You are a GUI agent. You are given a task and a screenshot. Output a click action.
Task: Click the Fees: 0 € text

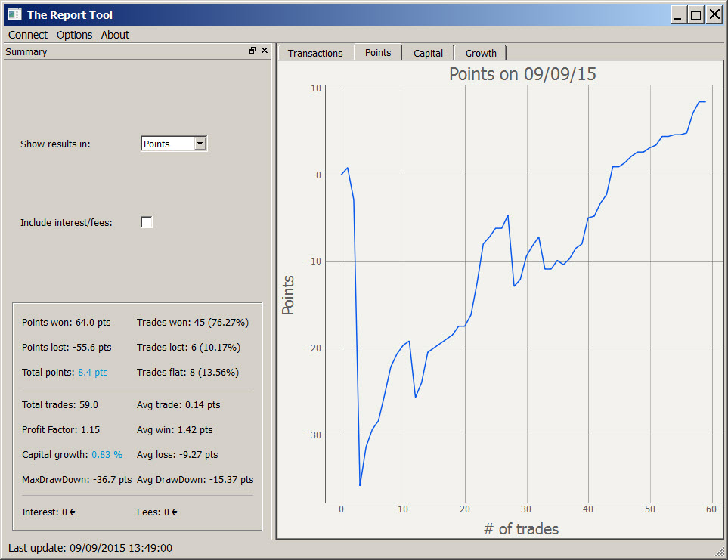[157, 512]
